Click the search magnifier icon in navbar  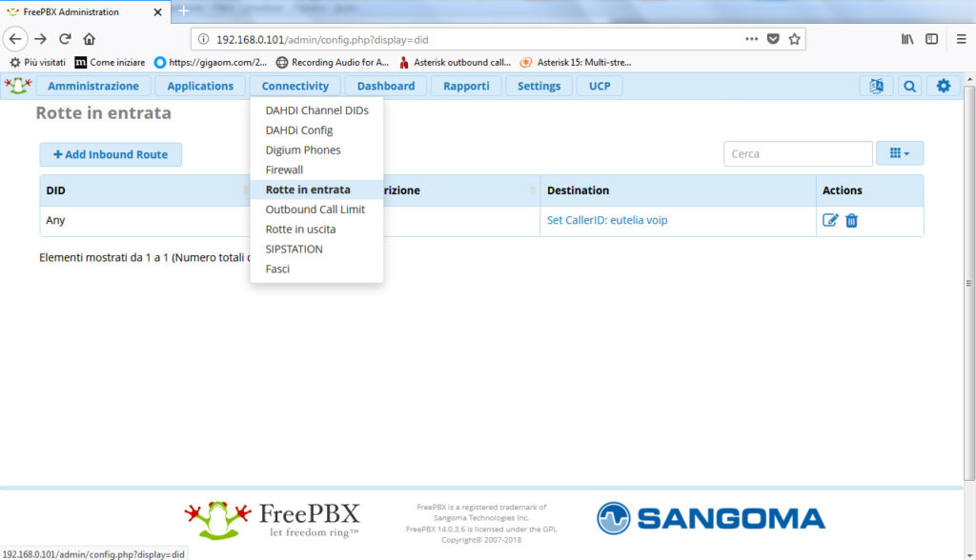(910, 86)
